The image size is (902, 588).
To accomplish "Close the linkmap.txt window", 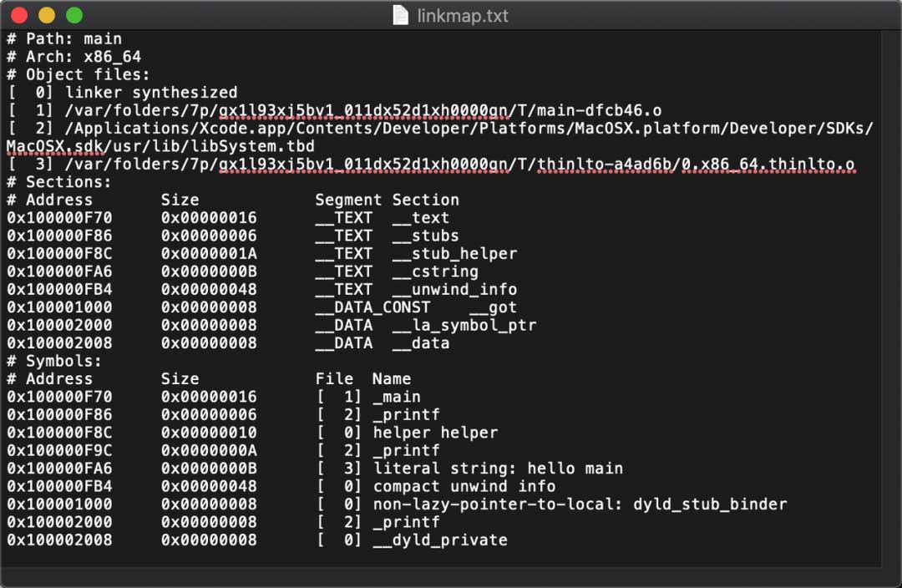I will point(19,15).
